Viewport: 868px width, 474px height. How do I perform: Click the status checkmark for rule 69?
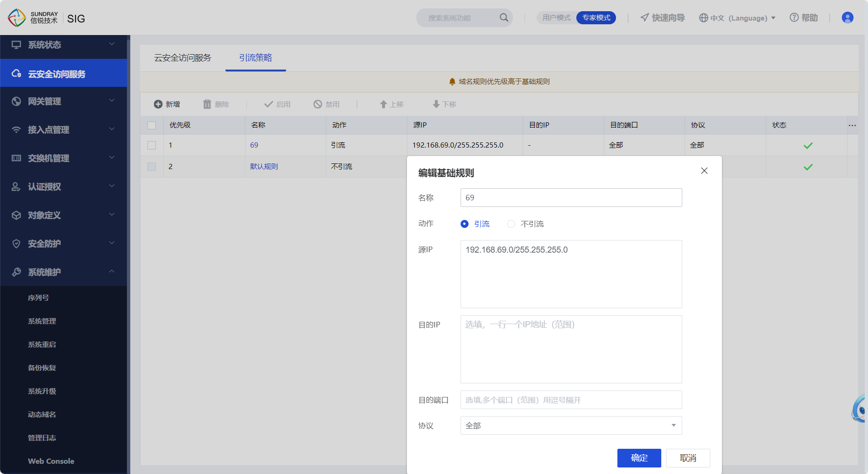click(x=808, y=146)
